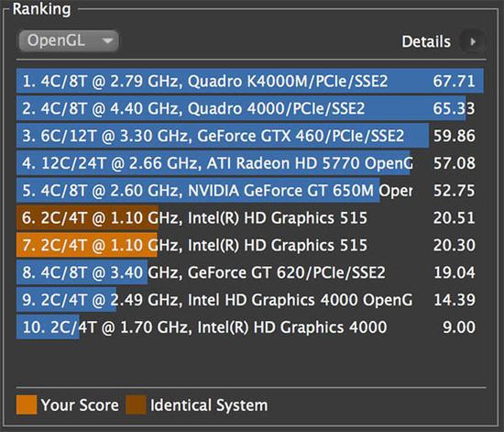
Task: Click the Identical System legend label
Action: pyautogui.click(x=209, y=405)
